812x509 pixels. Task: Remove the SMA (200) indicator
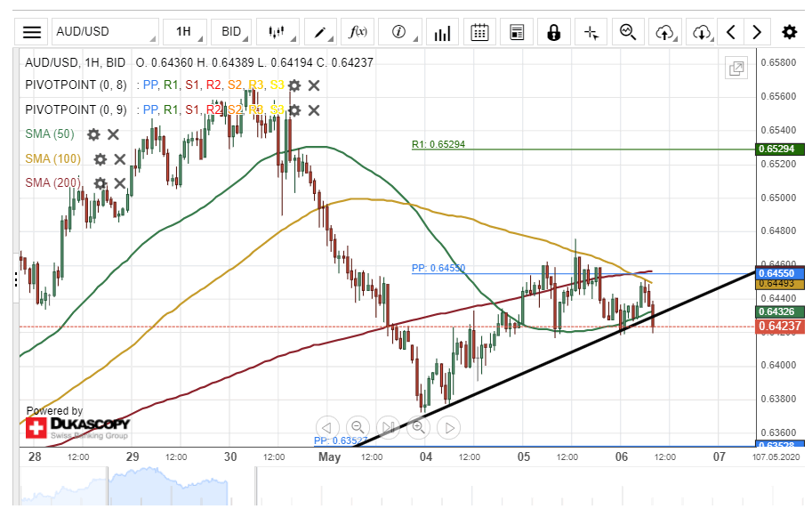(x=120, y=183)
